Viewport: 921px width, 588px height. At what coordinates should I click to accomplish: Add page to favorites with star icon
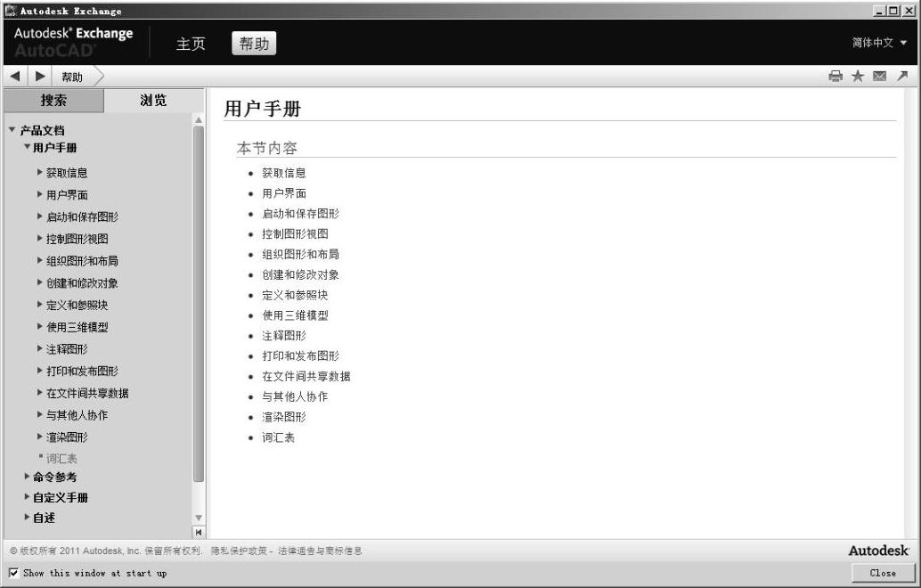858,77
